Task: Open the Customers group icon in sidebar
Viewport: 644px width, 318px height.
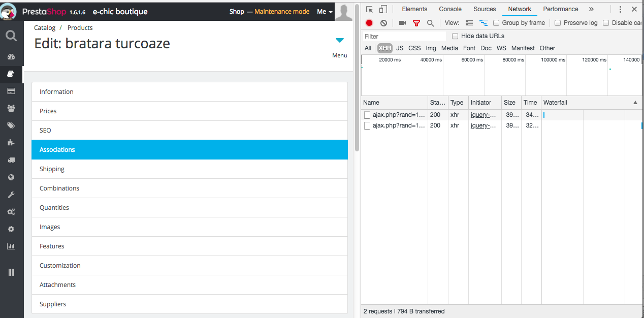Action: pyautogui.click(x=11, y=108)
